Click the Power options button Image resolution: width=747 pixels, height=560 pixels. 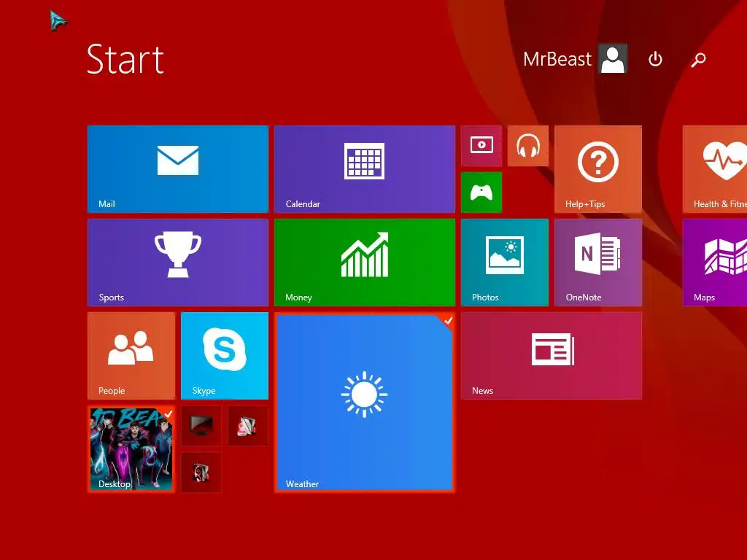[656, 60]
